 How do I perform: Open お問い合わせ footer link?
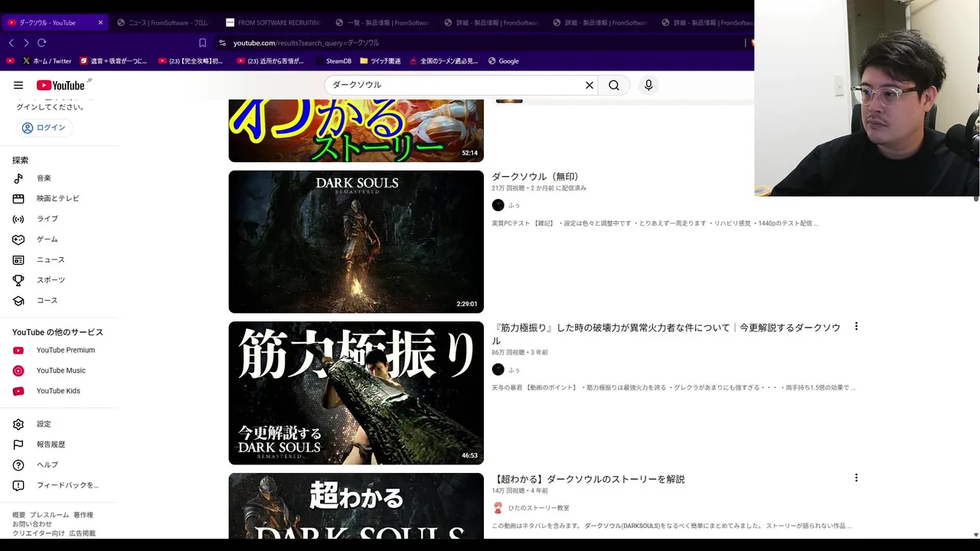(32, 524)
